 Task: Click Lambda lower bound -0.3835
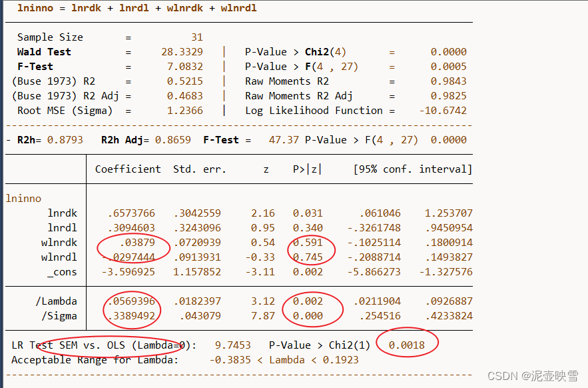point(230,359)
